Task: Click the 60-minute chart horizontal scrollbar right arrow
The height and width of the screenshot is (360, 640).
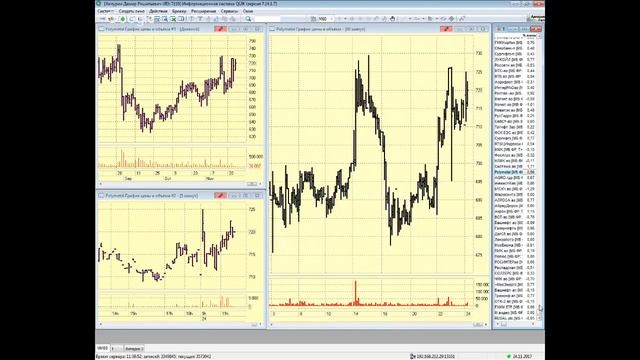Action: (x=486, y=324)
